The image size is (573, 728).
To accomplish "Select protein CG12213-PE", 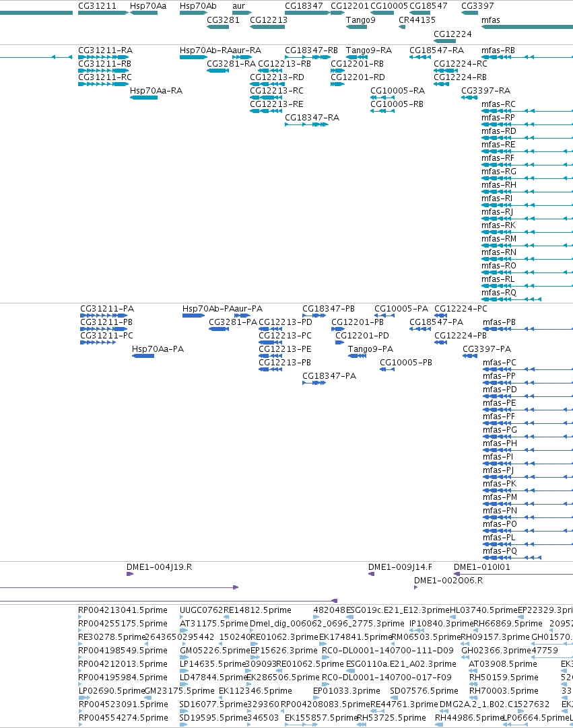I will tap(271, 356).
